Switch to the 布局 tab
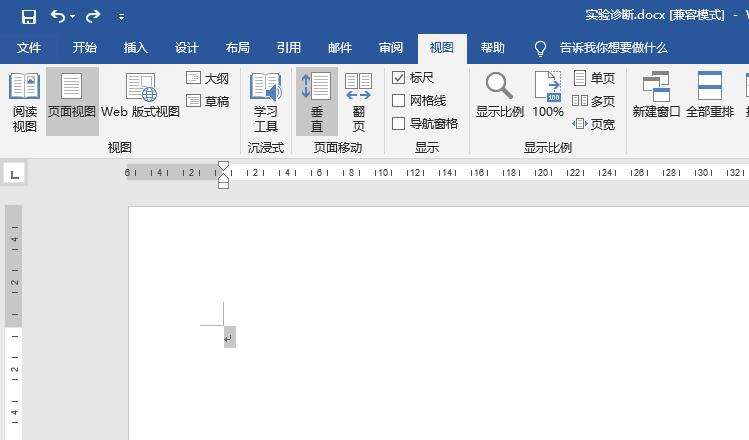This screenshot has width=749, height=440. point(238,48)
